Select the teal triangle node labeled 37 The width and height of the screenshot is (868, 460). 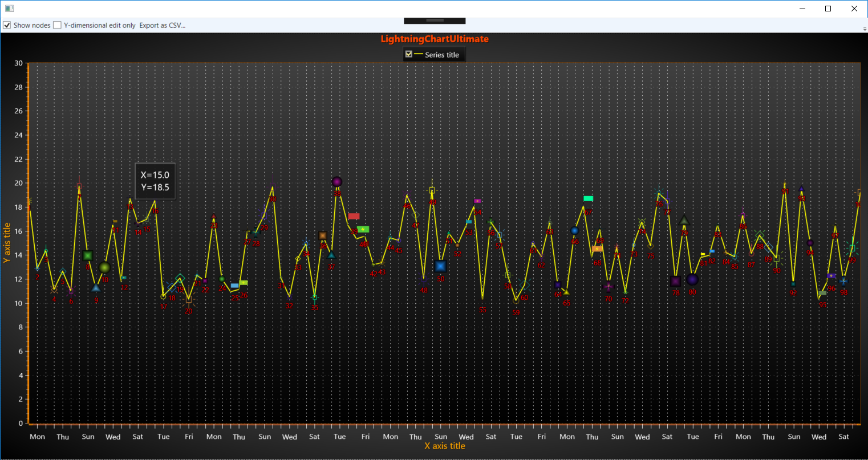(x=331, y=255)
